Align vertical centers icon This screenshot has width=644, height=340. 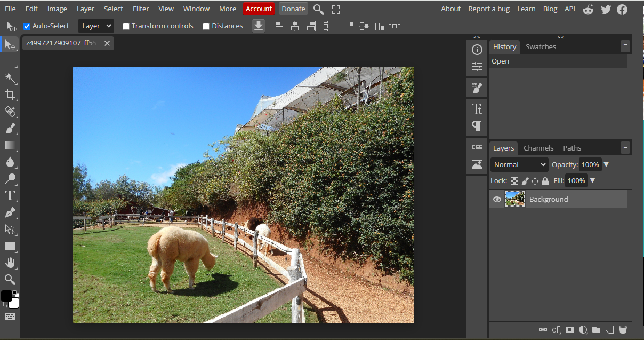tap(364, 26)
